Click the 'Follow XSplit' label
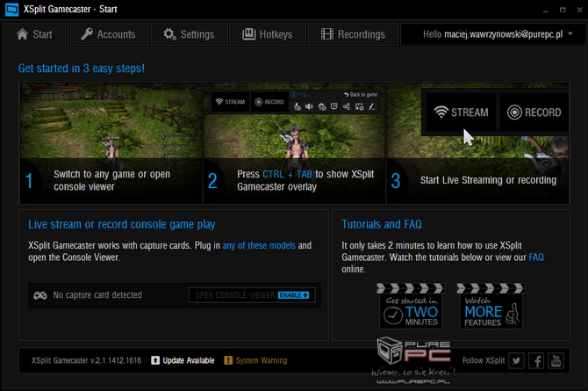The height and width of the screenshot is (391, 588). [484, 360]
